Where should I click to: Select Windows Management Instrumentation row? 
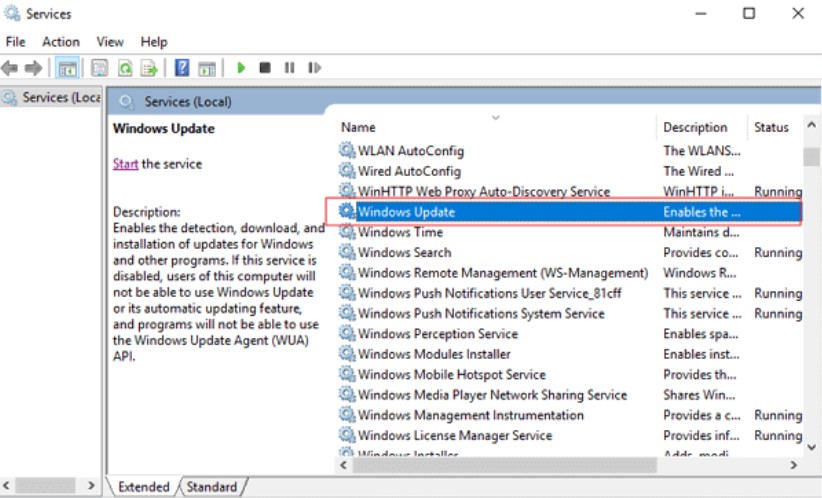click(x=570, y=415)
